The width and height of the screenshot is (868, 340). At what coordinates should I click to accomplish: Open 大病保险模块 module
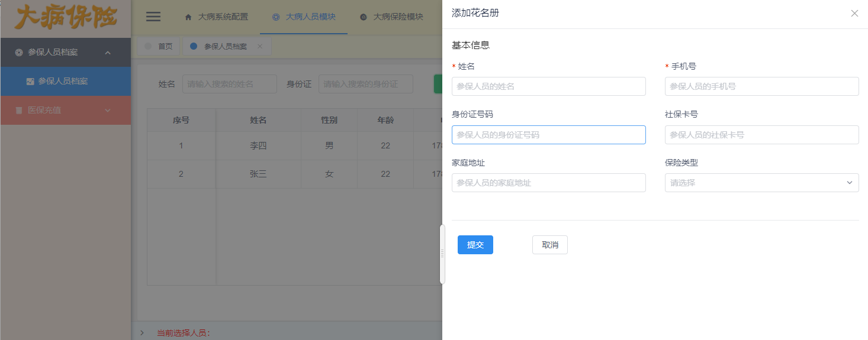point(392,17)
